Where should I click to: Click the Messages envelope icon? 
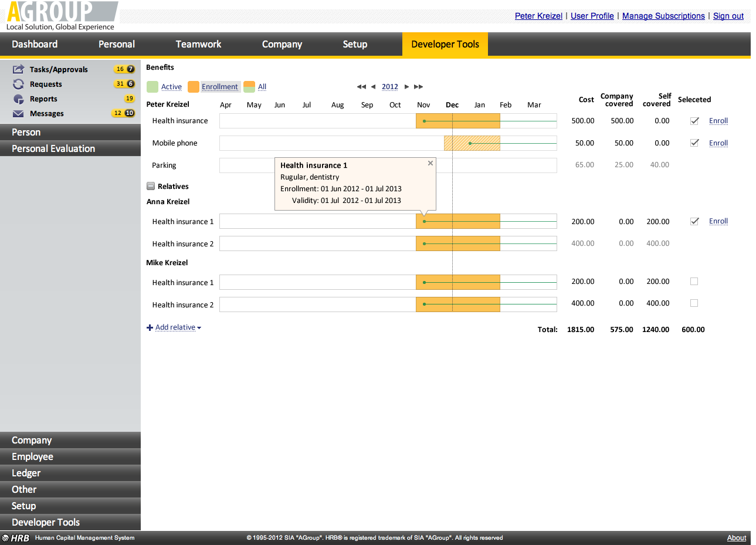pos(18,114)
